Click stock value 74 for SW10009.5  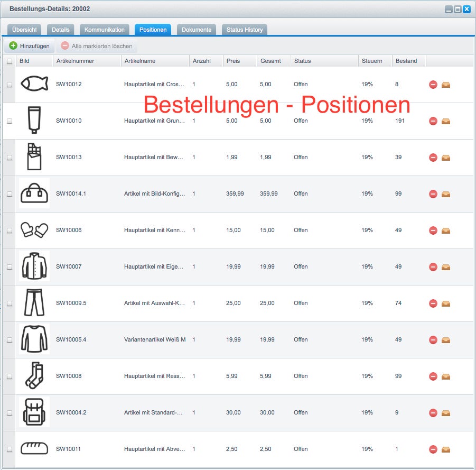[x=398, y=303]
